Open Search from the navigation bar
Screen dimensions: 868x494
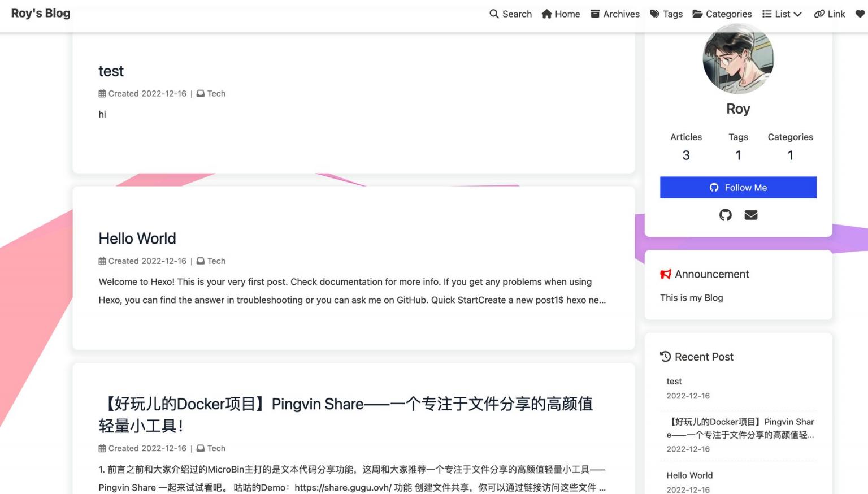point(510,14)
